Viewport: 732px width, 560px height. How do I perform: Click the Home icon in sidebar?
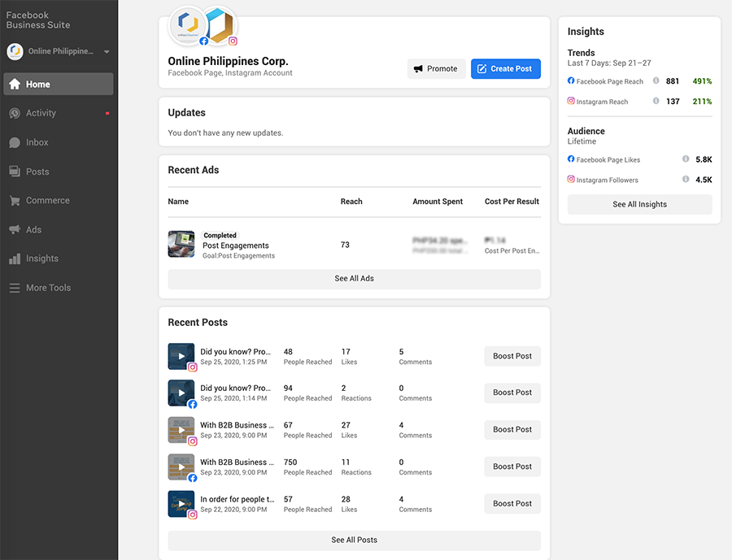15,84
